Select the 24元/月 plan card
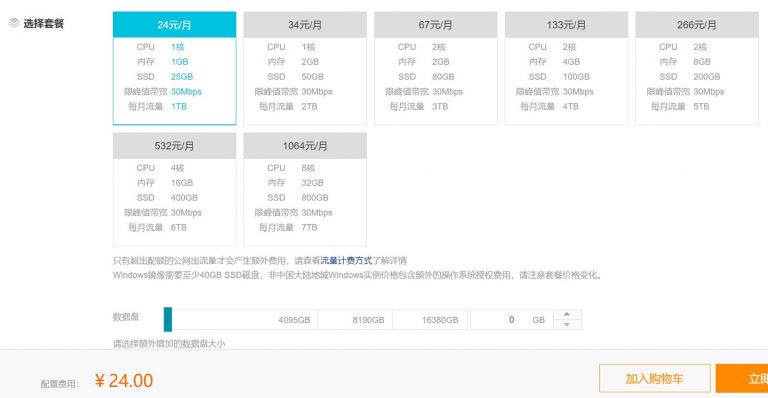Screen dimensions: 768x398 tap(174, 69)
